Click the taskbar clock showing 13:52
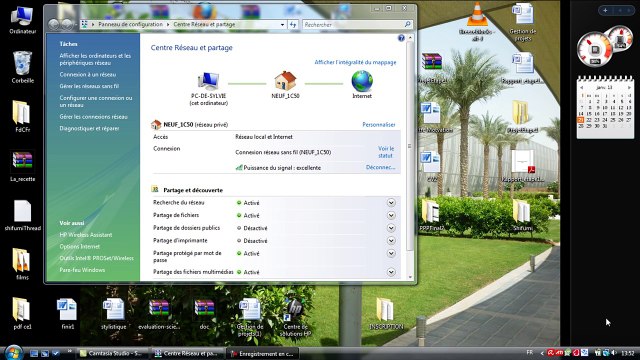The width and height of the screenshot is (640, 360). [628, 353]
